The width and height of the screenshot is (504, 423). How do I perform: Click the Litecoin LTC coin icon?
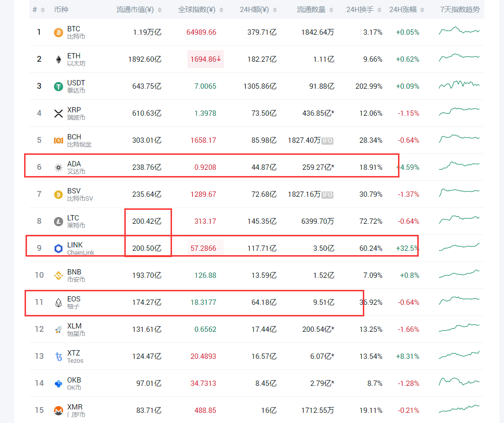click(58, 222)
